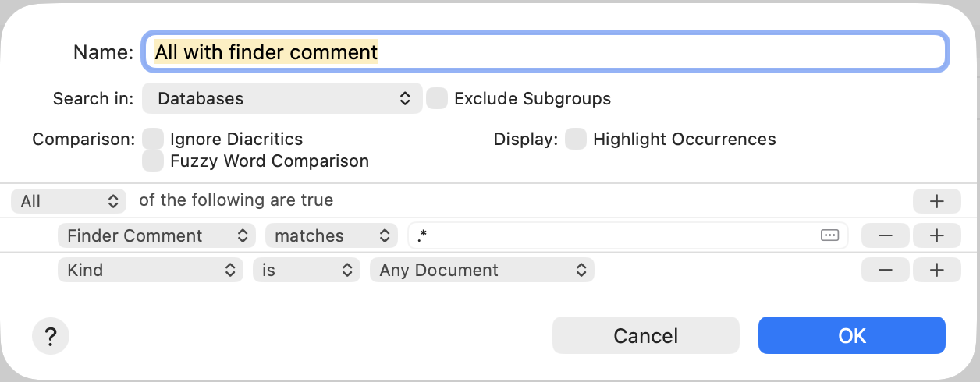Add a condition after the Kind row
980x382 pixels.
pyautogui.click(x=936, y=270)
